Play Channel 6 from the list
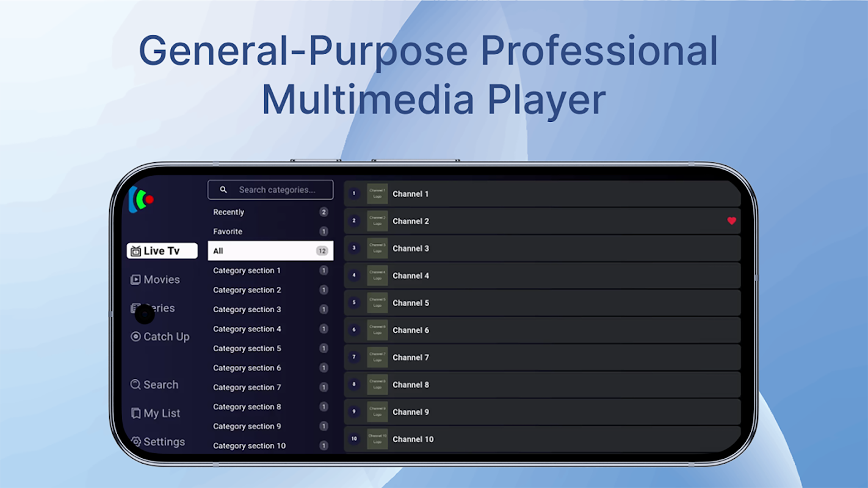The height and width of the screenshot is (488, 868). point(542,330)
